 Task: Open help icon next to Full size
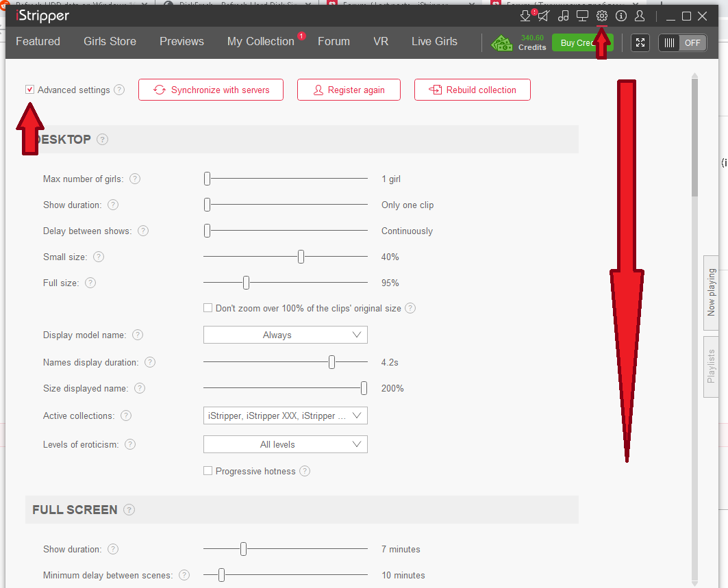tap(90, 283)
